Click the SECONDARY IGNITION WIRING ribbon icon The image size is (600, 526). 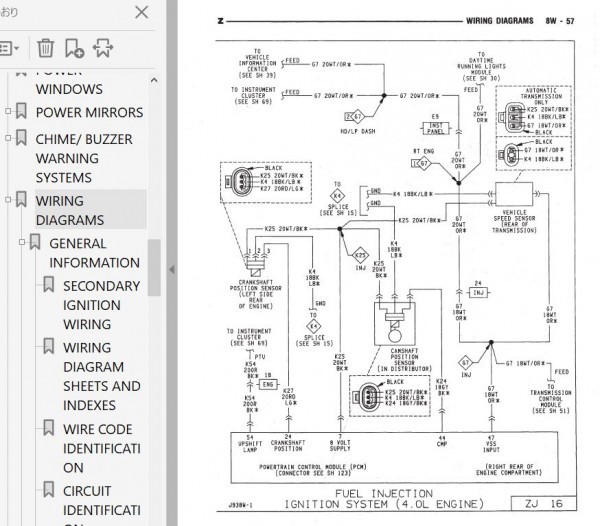[x=49, y=284]
